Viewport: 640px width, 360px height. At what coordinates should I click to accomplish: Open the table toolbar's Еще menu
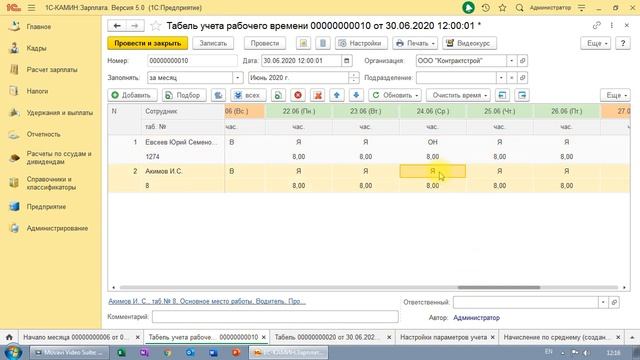(615, 95)
